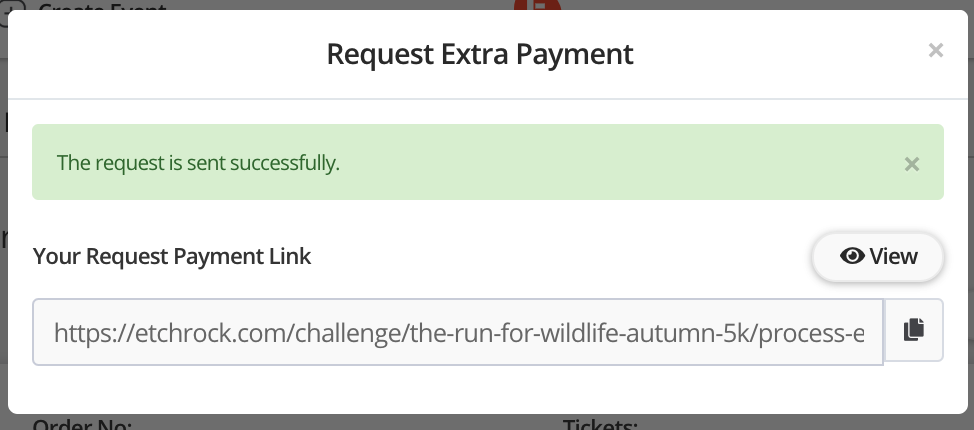Select the etchrock.com payment URL field

[458, 332]
